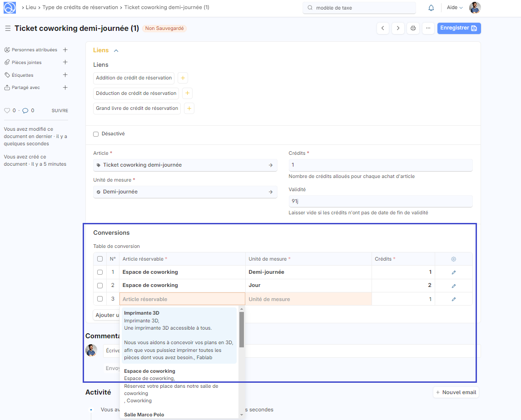Toggle the Désactivé checkbox
This screenshot has height=420, width=521.
pos(96,134)
